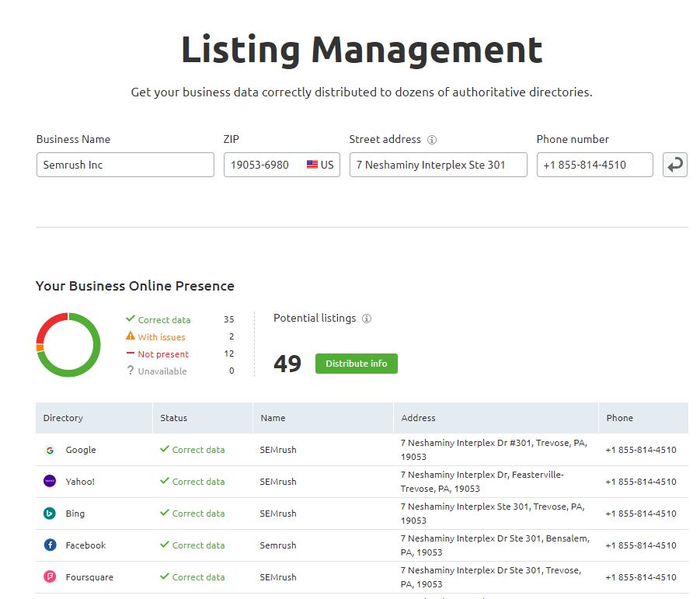Screen dimensions: 700x599
Task: Click the orange warning triangle With issues icon
Action: click(131, 336)
